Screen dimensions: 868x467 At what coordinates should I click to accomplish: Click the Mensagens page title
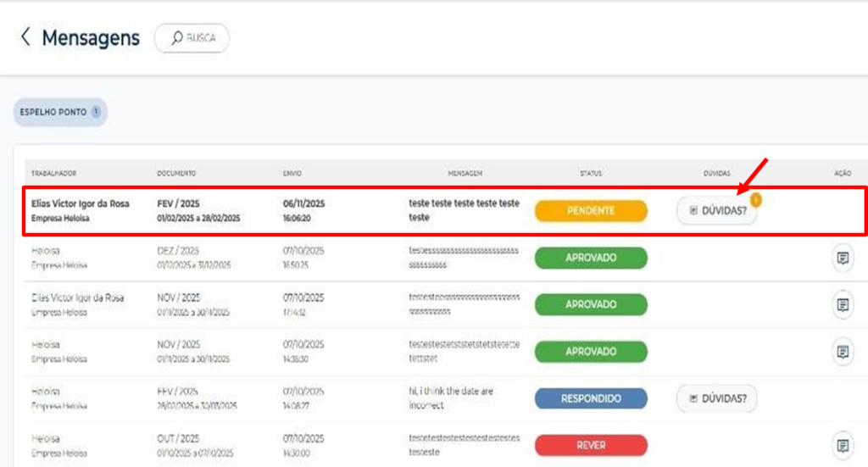coord(91,38)
